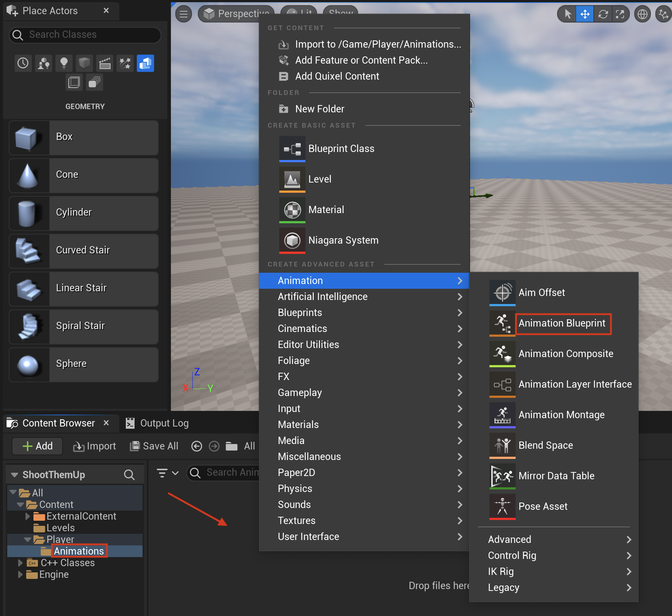The height and width of the screenshot is (616, 672).
Task: Click the Animation Montage icon
Action: pyautogui.click(x=503, y=415)
